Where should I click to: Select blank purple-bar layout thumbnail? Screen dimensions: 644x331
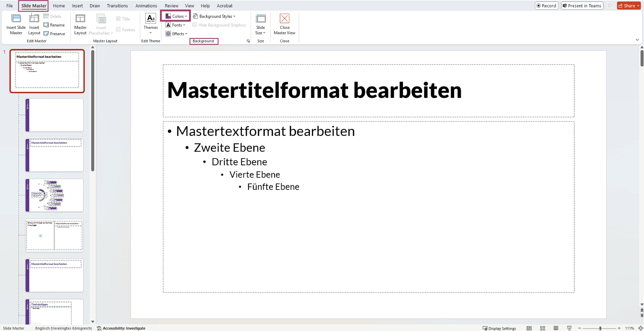tap(54, 115)
